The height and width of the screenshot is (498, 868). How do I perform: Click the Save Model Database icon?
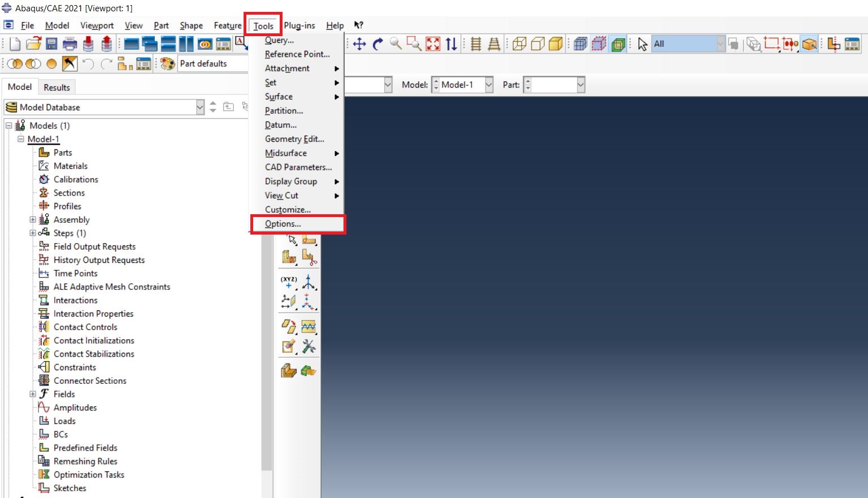click(x=52, y=44)
